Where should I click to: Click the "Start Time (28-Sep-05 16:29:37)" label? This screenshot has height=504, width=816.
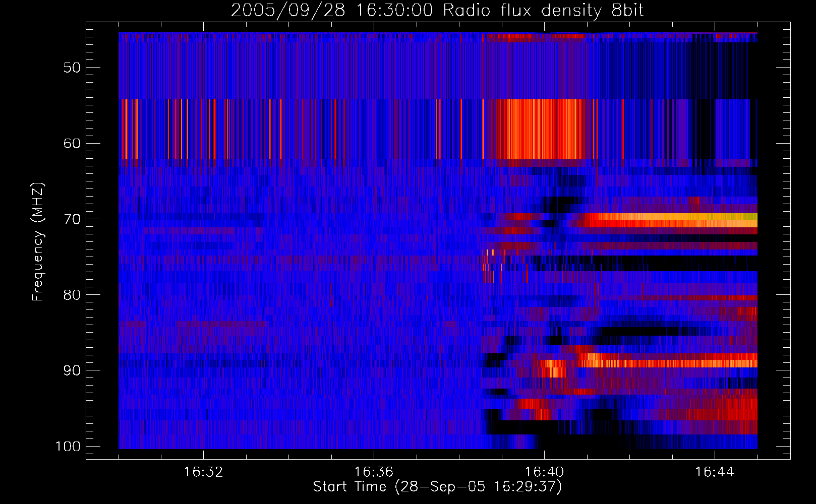(x=437, y=487)
